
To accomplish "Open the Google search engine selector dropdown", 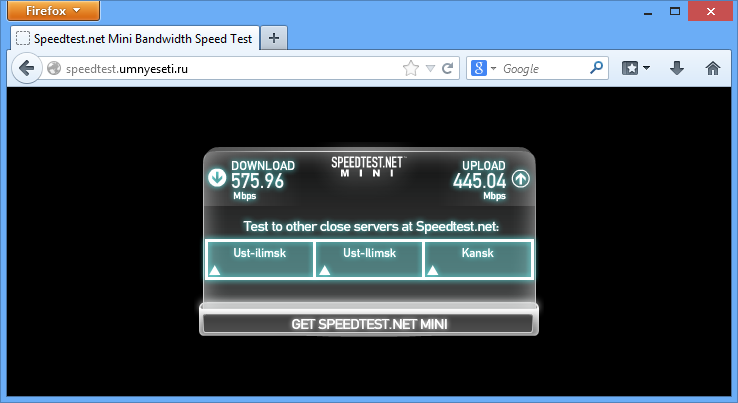I will tap(484, 69).
